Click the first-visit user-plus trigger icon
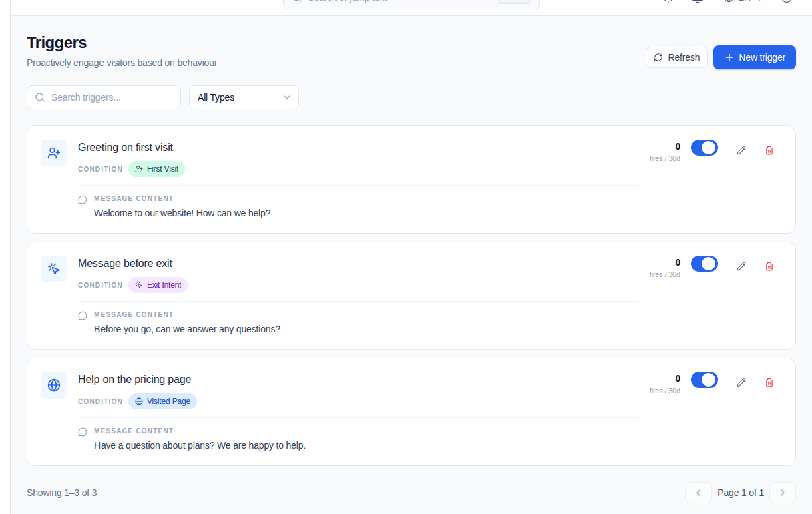The image size is (812, 514). (x=54, y=153)
